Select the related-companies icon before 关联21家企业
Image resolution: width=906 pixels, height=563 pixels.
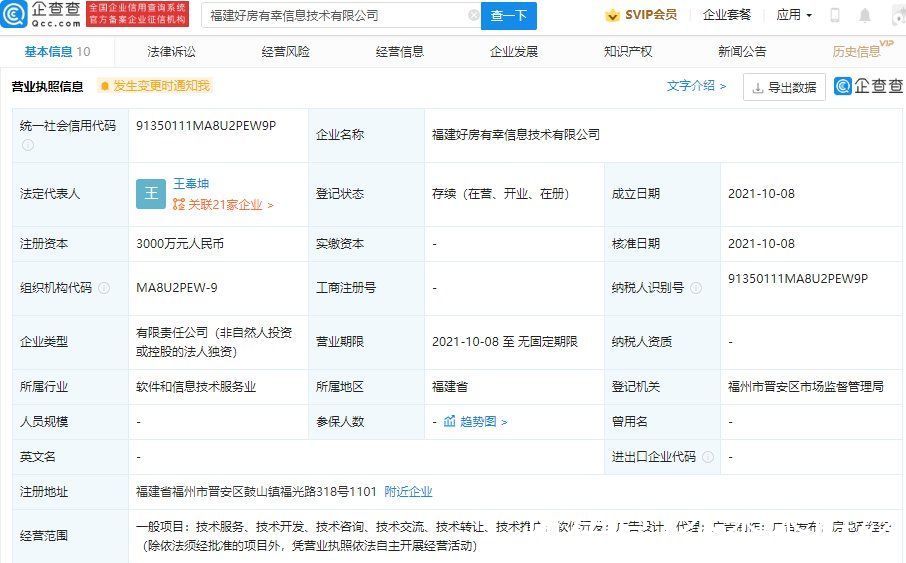pos(179,204)
